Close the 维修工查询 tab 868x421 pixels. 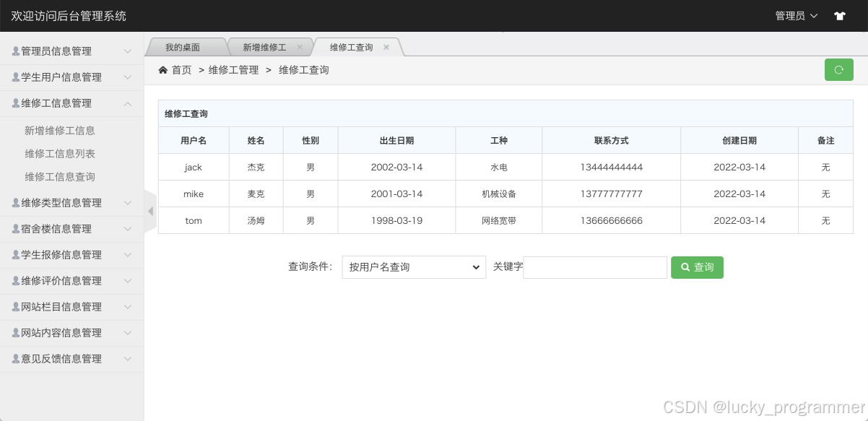386,47
